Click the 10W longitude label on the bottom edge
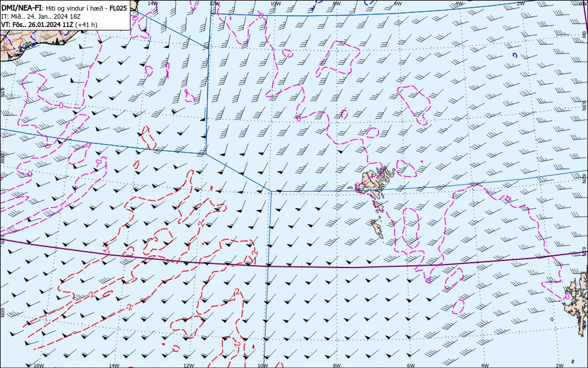The height and width of the screenshot is (368, 588). pos(263,366)
